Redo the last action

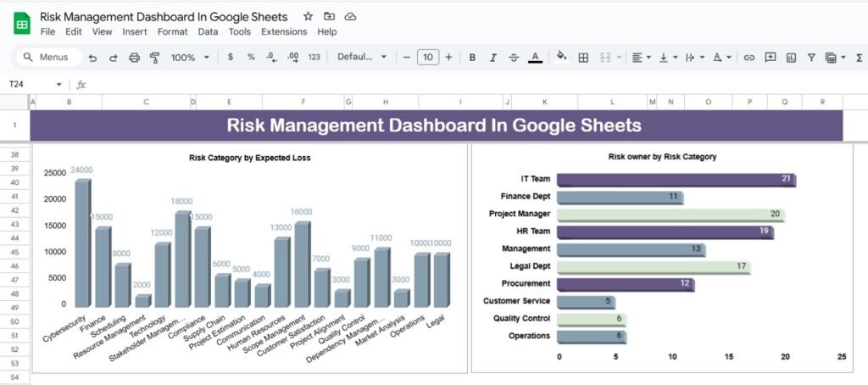pyautogui.click(x=113, y=57)
